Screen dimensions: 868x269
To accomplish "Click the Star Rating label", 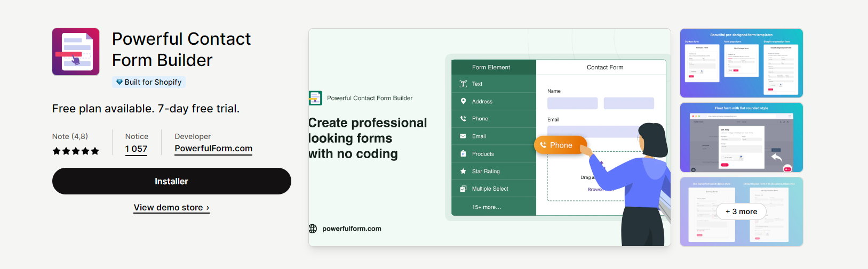I will click(486, 172).
